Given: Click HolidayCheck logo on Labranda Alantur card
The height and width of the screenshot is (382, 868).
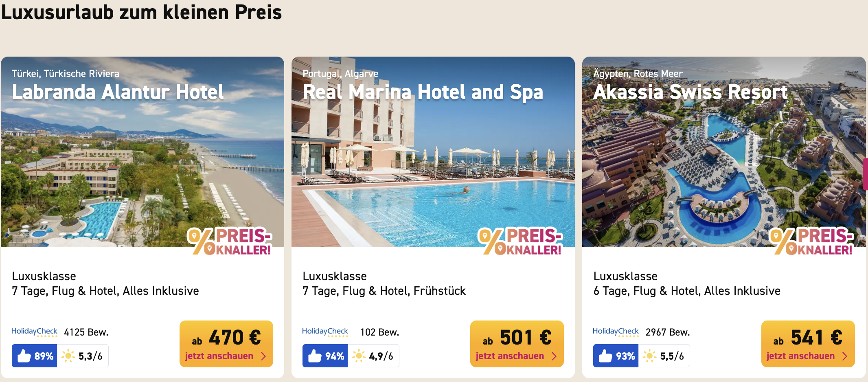Looking at the screenshot, I should click(x=34, y=332).
